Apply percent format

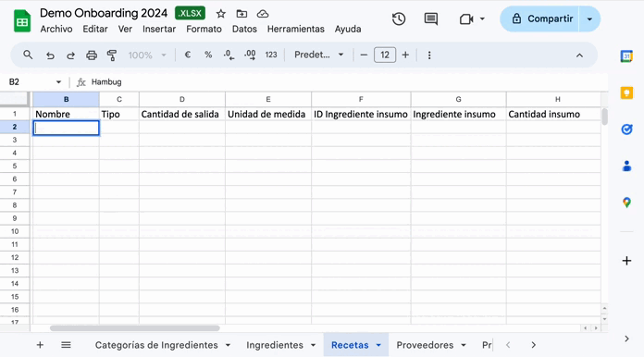point(208,55)
